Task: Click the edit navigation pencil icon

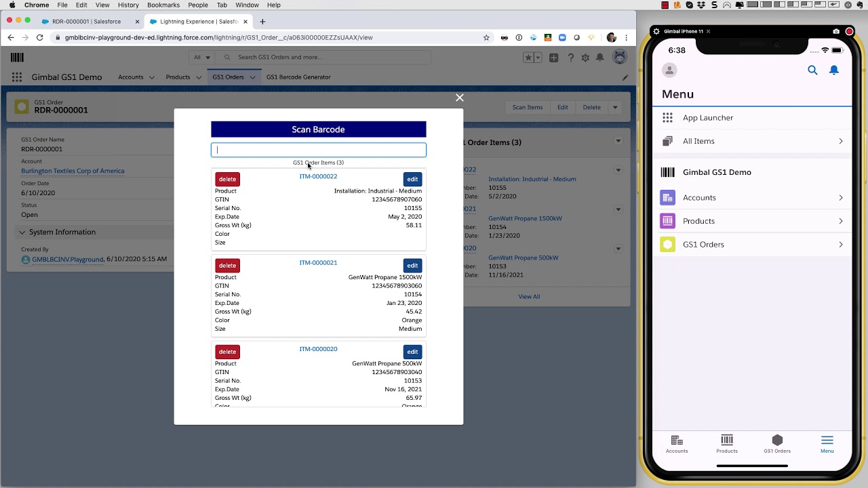Action: pos(625,77)
